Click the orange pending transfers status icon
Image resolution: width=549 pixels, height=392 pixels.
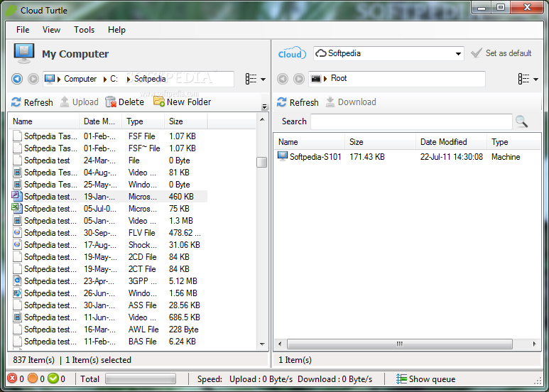(33, 379)
